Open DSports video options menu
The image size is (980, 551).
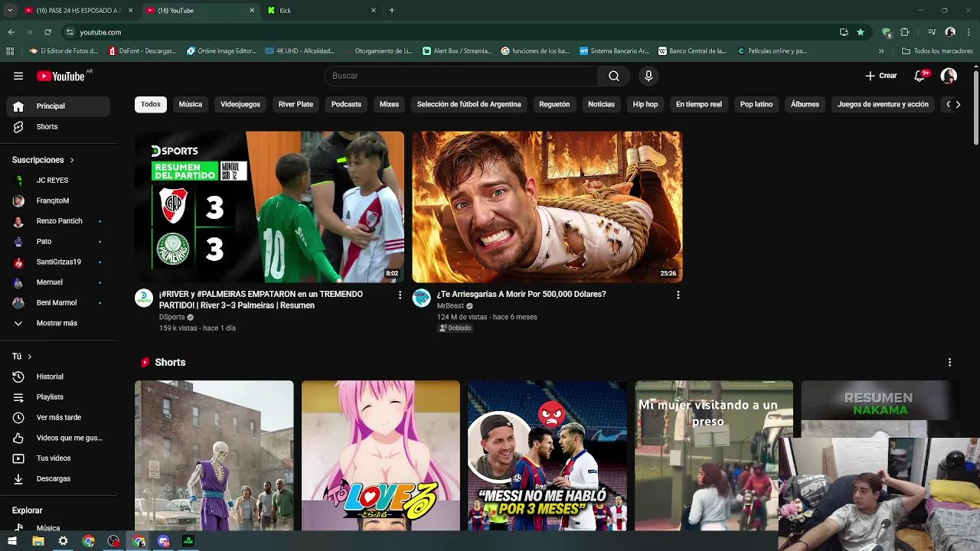coord(400,295)
